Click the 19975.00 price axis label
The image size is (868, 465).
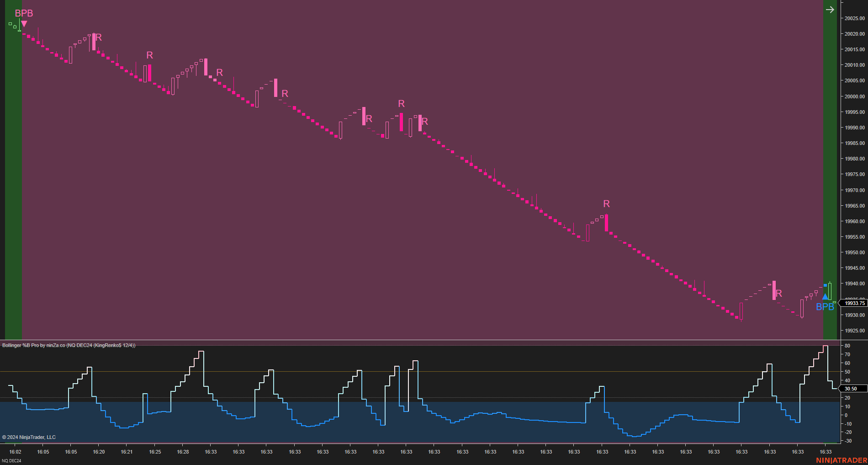click(x=854, y=174)
